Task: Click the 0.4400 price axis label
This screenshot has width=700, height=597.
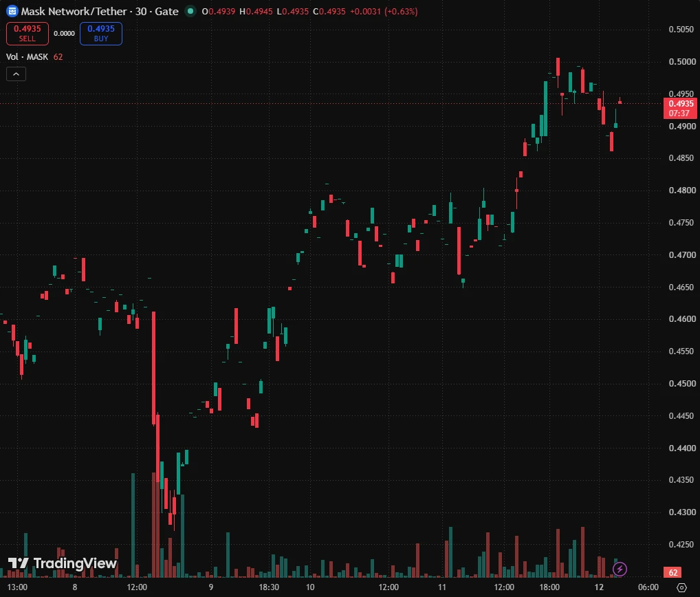Action: pos(681,448)
